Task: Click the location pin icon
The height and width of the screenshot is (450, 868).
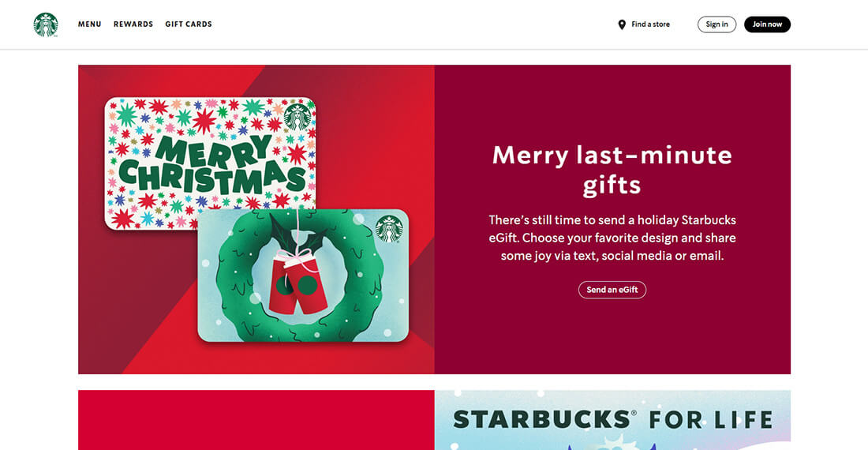Action: point(622,24)
